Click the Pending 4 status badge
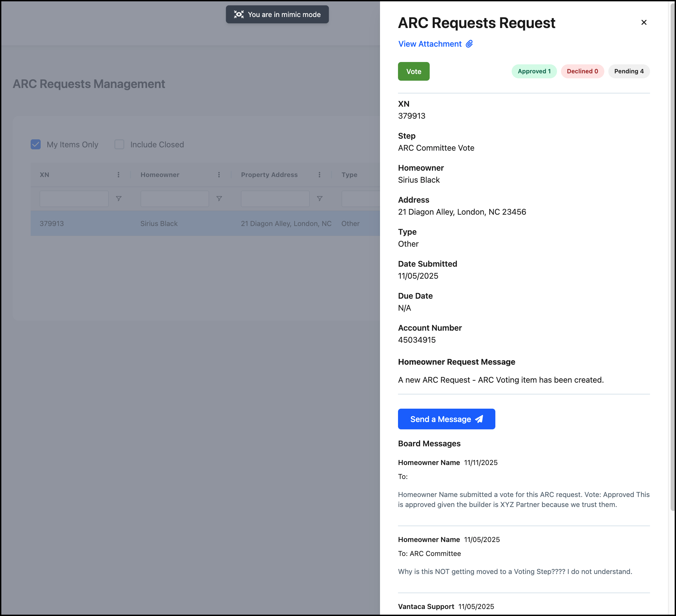This screenshot has width=676, height=616. 629,71
